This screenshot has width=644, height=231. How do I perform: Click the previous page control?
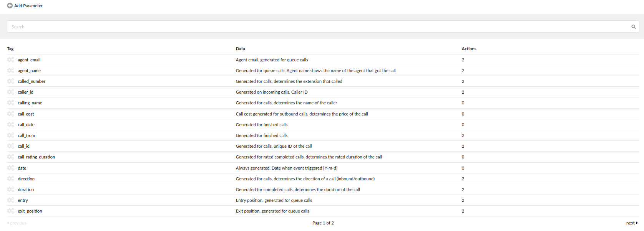click(x=16, y=223)
